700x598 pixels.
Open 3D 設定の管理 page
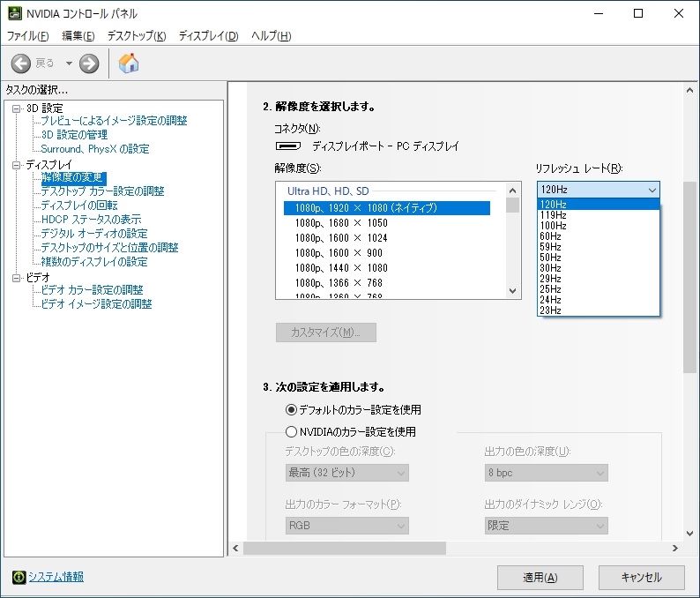coord(74,135)
